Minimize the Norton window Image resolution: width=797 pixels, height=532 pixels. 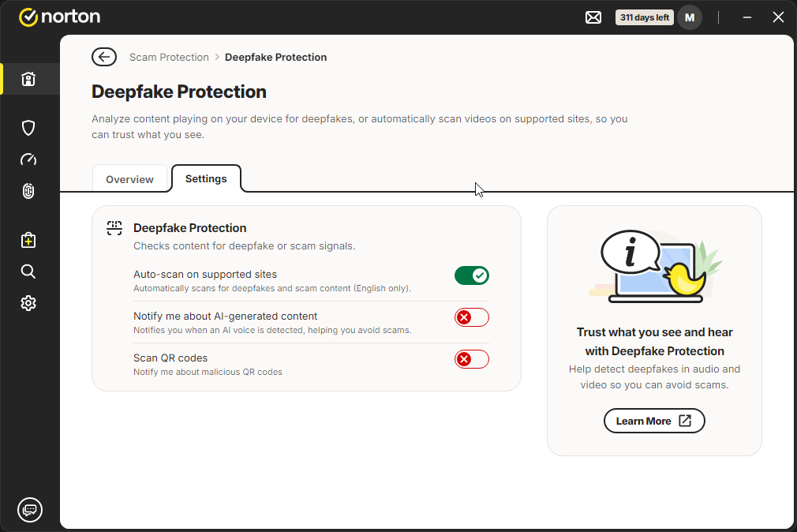pyautogui.click(x=747, y=18)
